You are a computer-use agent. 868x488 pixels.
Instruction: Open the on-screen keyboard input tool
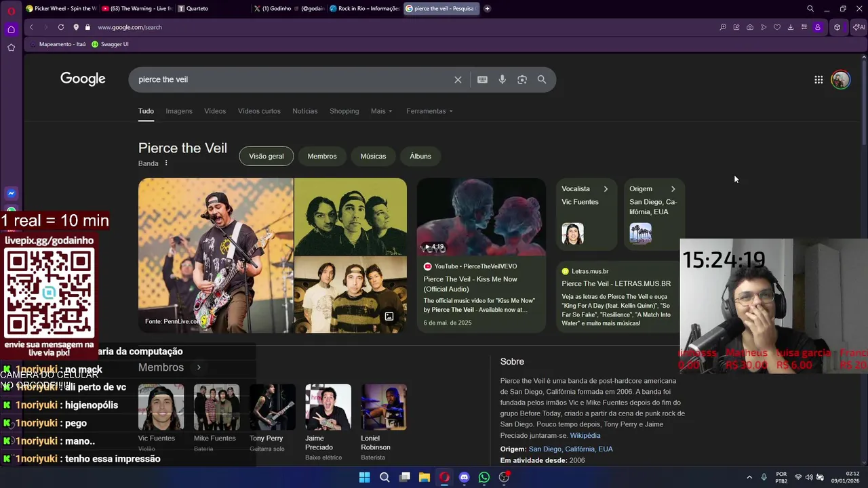pyautogui.click(x=482, y=79)
